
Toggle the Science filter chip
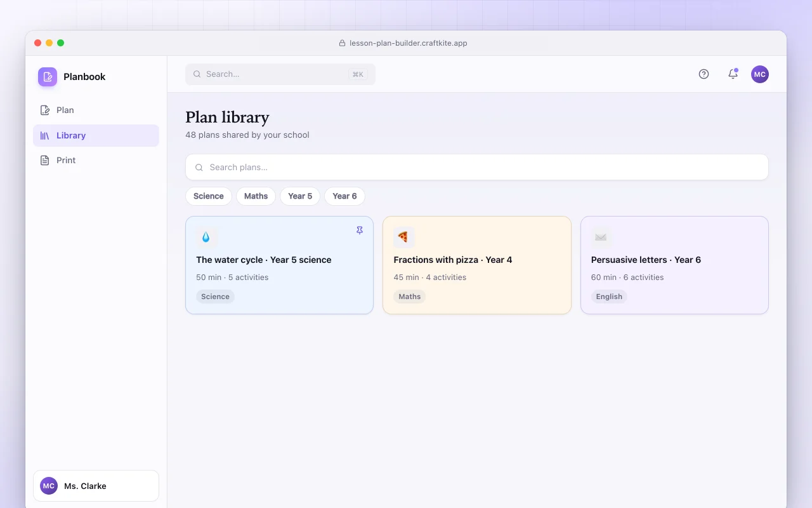209,196
